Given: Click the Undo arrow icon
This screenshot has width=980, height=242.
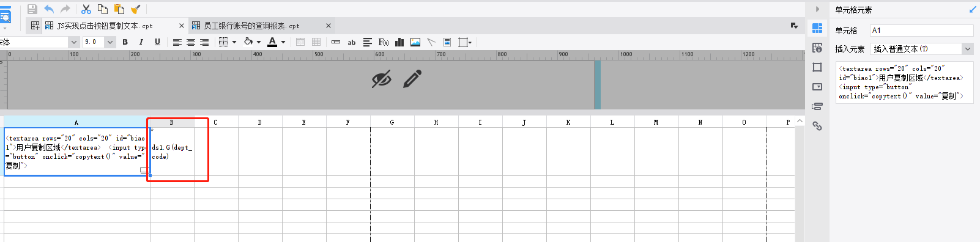Looking at the screenshot, I should click(49, 9).
